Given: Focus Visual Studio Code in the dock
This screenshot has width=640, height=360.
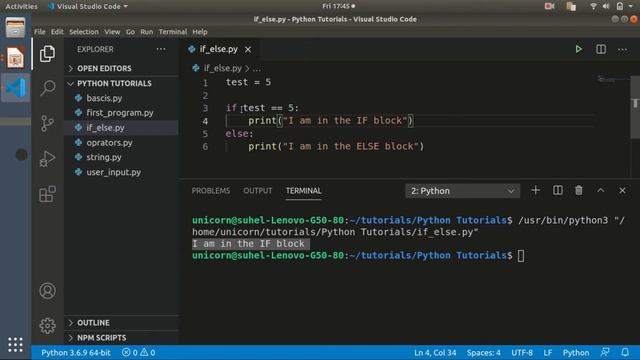Looking at the screenshot, I should 15,87.
